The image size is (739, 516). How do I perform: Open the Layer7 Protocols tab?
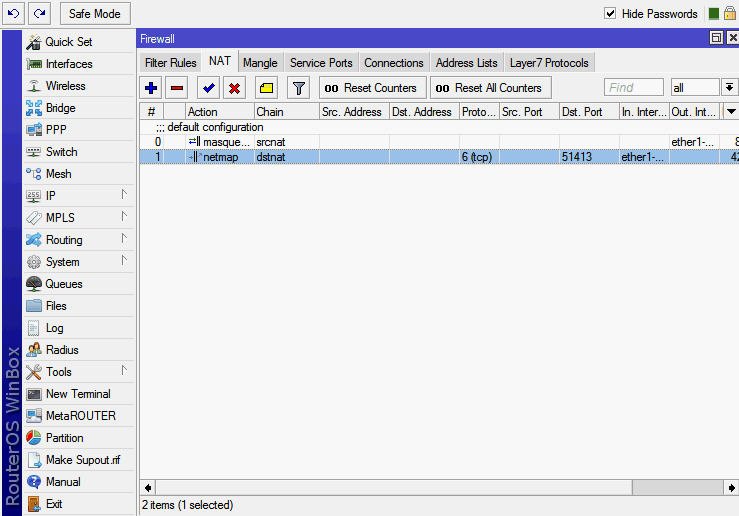(x=549, y=63)
